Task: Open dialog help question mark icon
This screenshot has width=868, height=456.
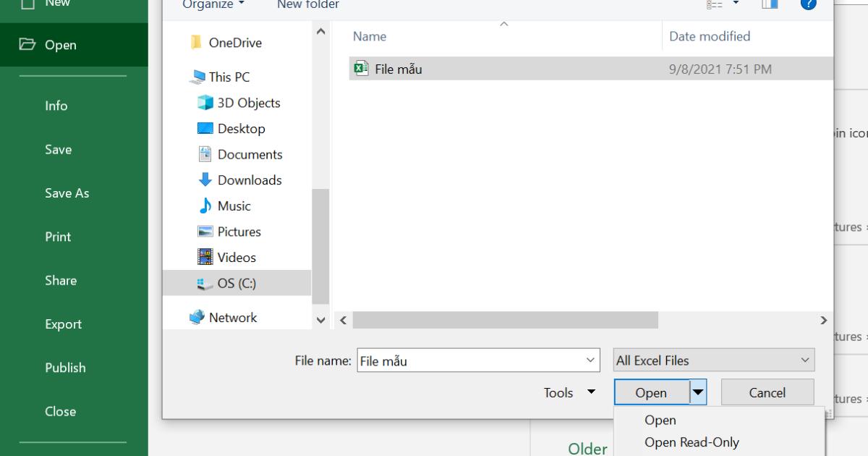Action: [x=809, y=4]
